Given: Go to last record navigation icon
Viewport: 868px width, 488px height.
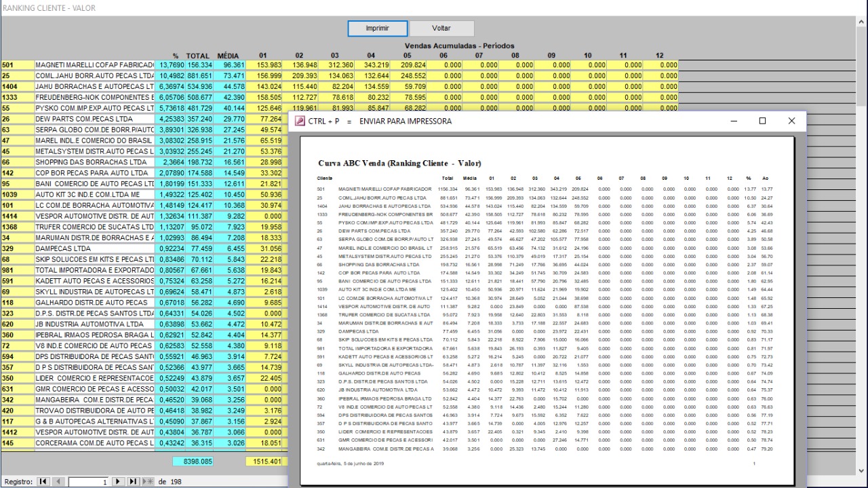Looking at the screenshot, I should 133,481.
